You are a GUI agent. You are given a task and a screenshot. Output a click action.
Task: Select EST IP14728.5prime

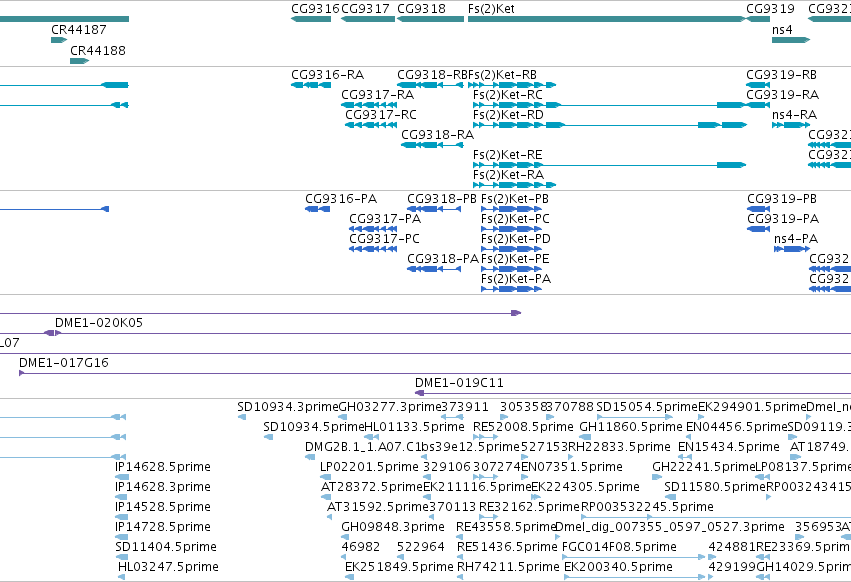click(122, 537)
